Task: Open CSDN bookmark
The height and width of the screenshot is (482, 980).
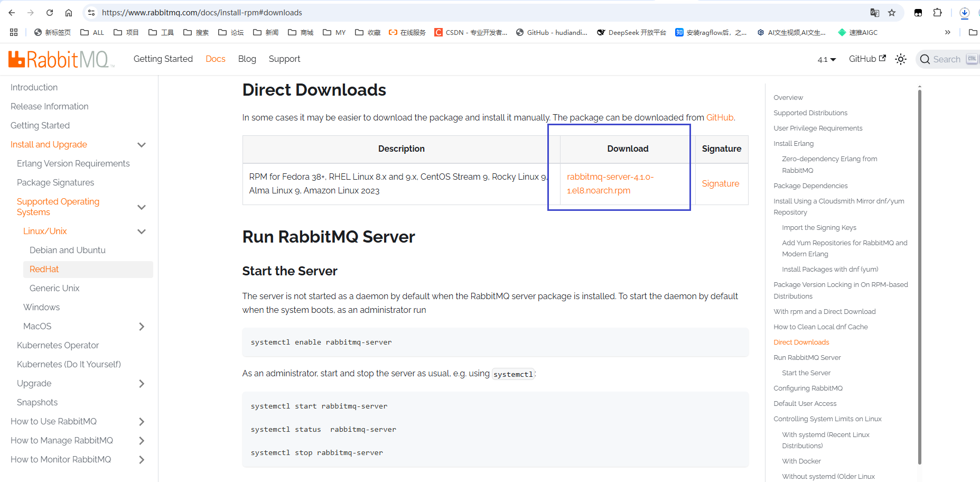Action: pos(471,32)
